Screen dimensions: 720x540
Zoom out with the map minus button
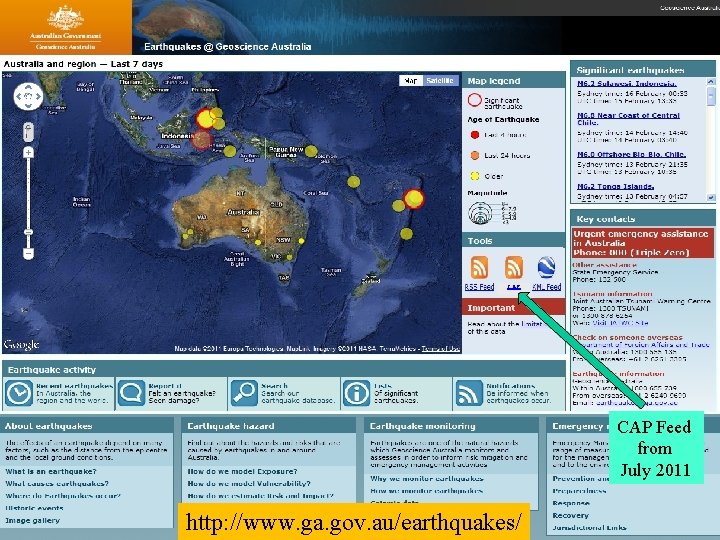(x=28, y=253)
